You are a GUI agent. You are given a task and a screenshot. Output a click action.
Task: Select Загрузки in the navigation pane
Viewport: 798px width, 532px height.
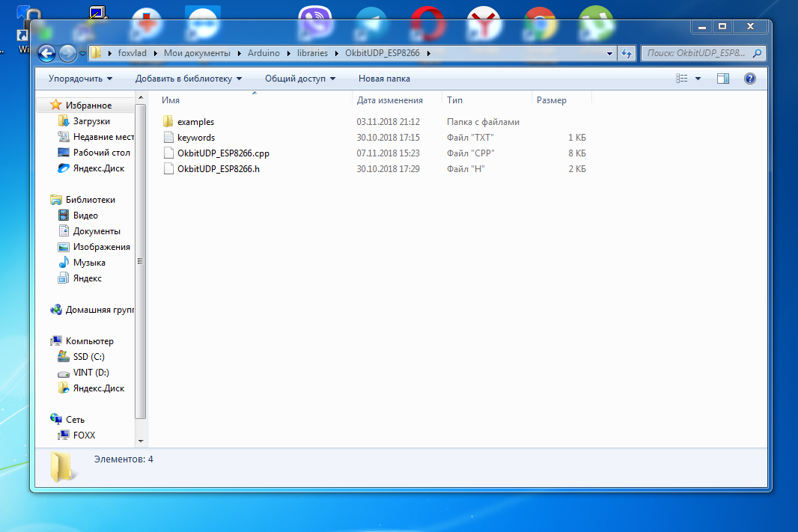91,121
